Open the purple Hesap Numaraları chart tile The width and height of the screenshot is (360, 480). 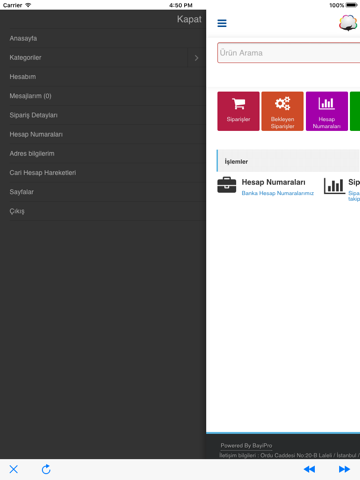coord(327,111)
